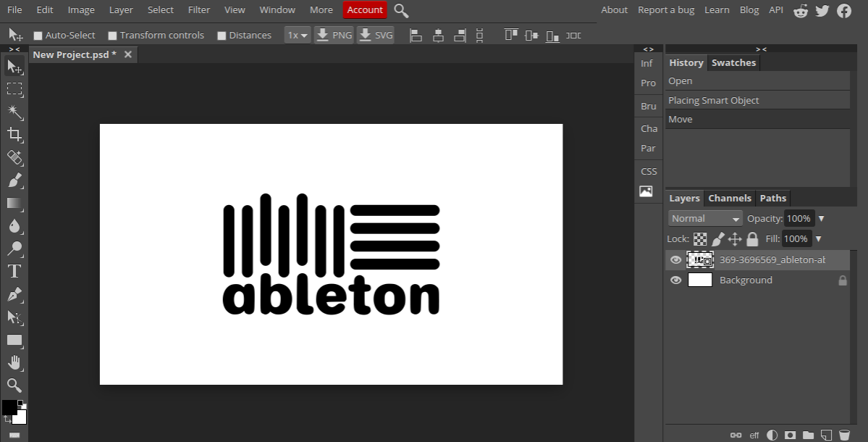
Task: Hide the Background layer
Action: [676, 280]
